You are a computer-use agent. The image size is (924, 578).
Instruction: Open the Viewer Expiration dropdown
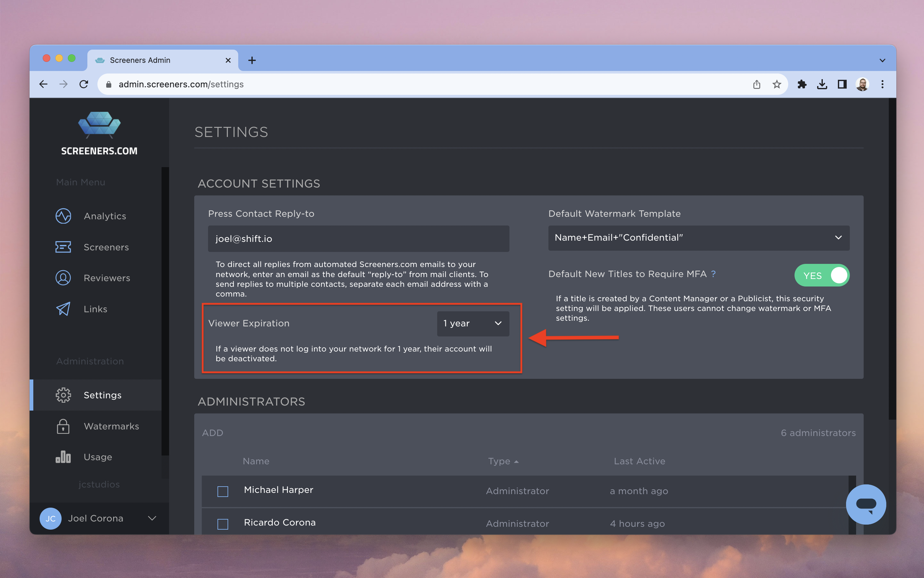point(473,324)
